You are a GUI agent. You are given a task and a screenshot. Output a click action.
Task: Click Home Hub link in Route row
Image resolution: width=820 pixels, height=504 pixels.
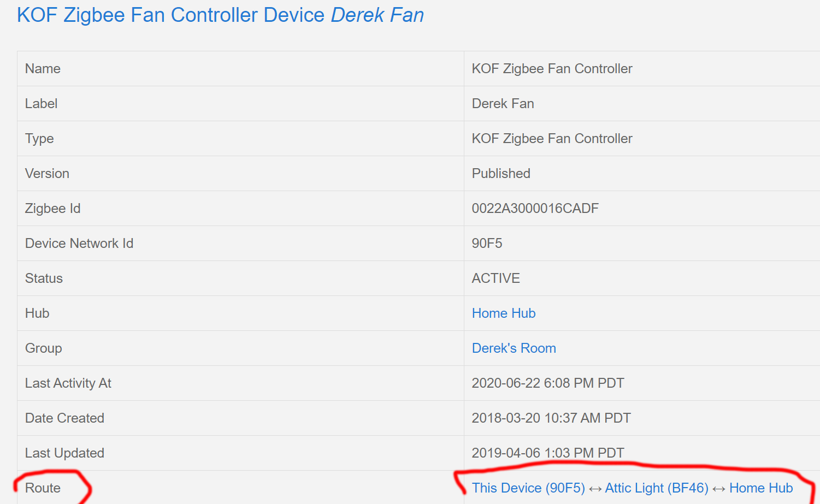[x=760, y=488]
